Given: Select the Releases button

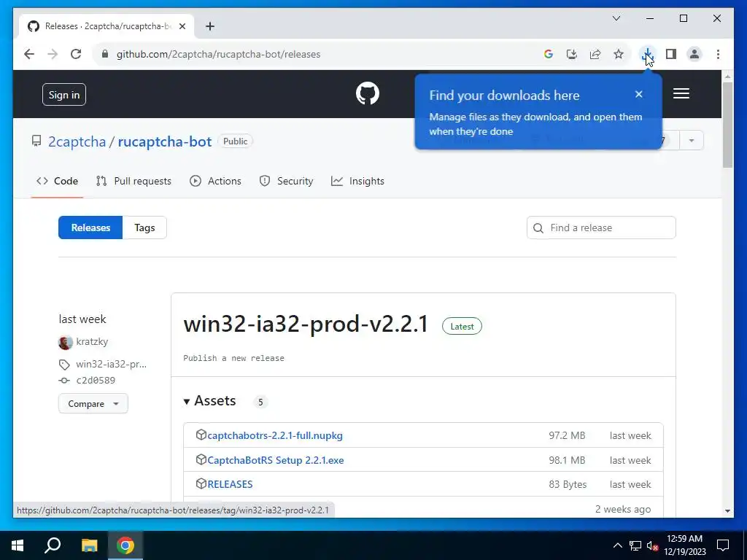Looking at the screenshot, I should click(90, 227).
